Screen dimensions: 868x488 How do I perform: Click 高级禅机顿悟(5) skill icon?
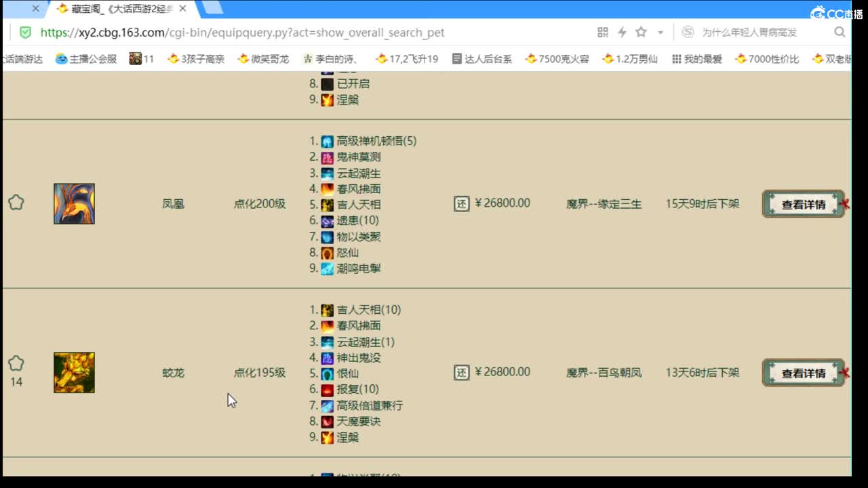point(328,141)
